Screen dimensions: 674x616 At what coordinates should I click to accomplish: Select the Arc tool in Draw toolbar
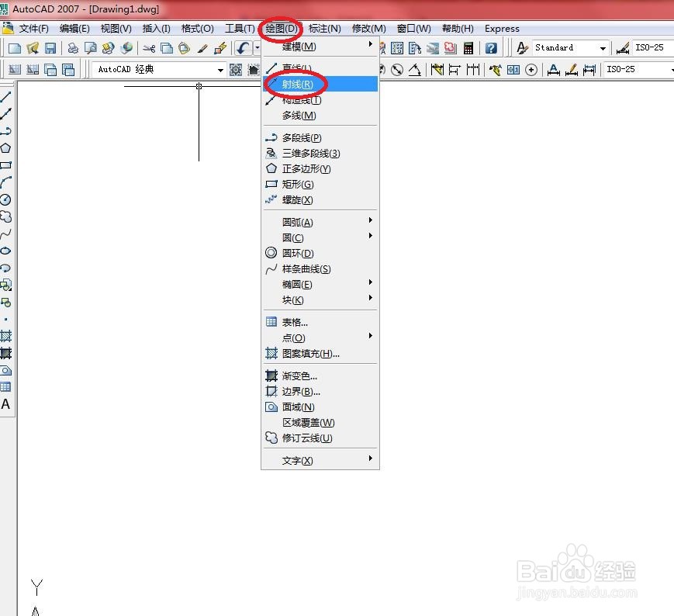pos(5,182)
